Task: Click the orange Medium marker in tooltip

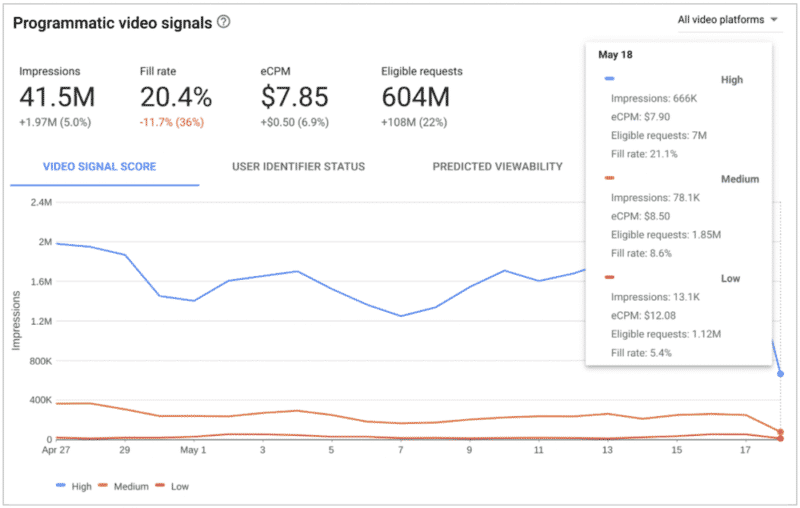Action: (x=610, y=178)
